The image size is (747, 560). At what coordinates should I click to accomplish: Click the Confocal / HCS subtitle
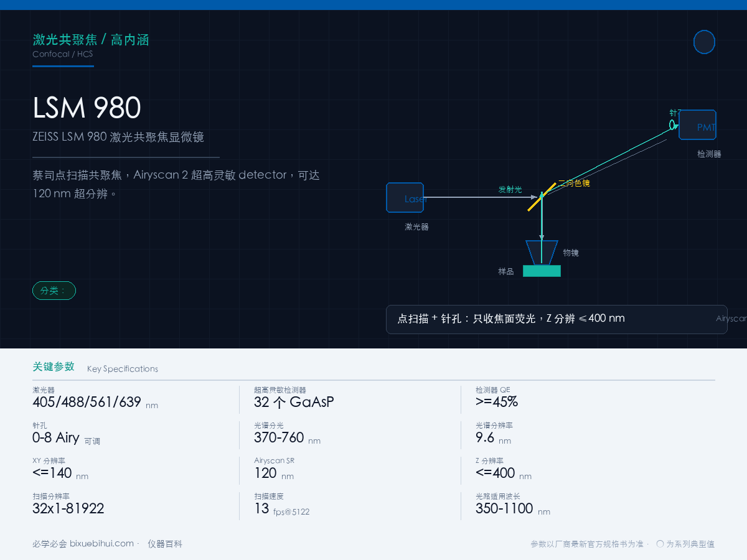pyautogui.click(x=63, y=54)
